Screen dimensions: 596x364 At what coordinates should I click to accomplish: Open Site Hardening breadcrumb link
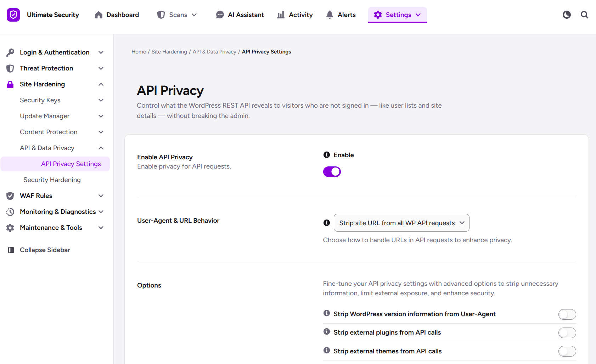[169, 52]
